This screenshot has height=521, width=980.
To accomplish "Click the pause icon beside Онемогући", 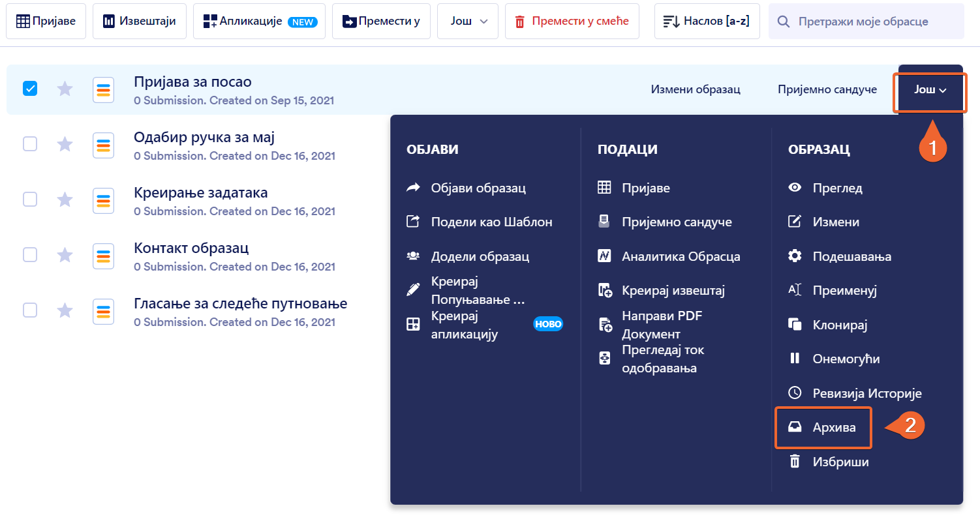I will click(x=795, y=358).
